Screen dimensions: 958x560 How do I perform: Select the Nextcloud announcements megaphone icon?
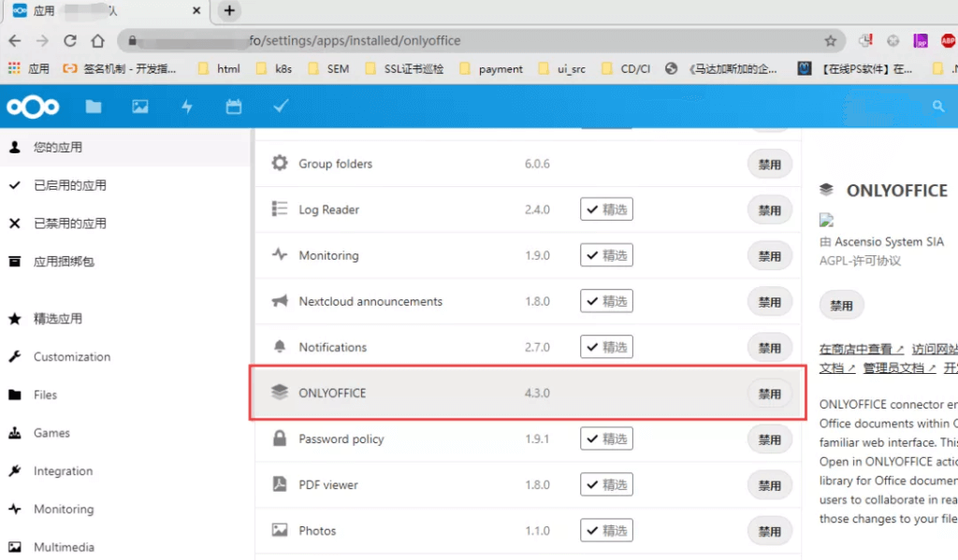pyautogui.click(x=279, y=300)
